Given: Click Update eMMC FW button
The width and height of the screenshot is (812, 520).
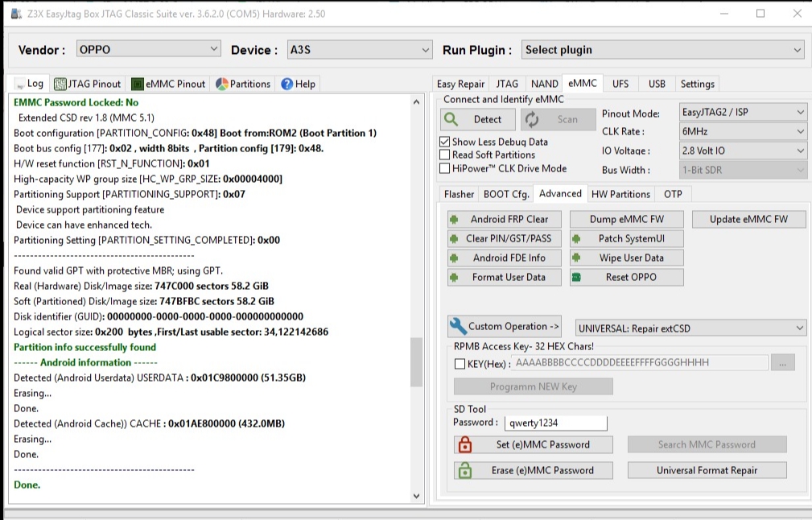Looking at the screenshot, I should pyautogui.click(x=748, y=219).
